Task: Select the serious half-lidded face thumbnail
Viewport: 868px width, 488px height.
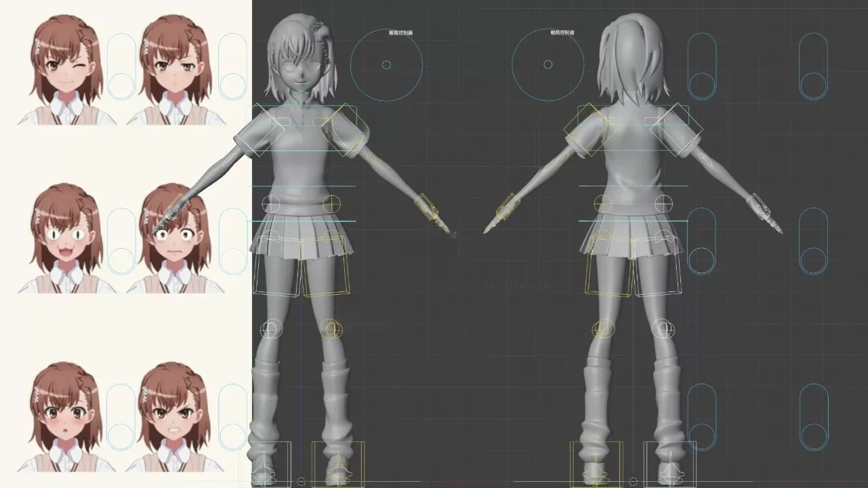Action: coord(175,70)
